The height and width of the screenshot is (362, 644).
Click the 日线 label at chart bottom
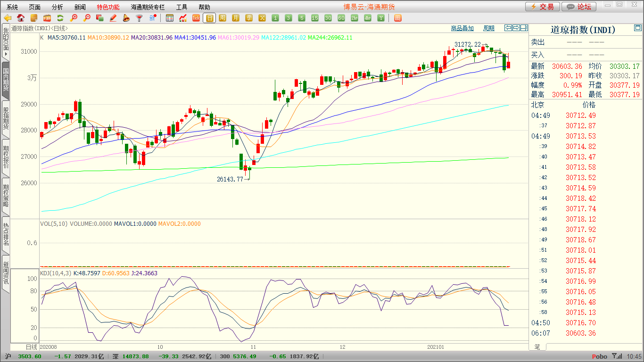tap(31, 347)
